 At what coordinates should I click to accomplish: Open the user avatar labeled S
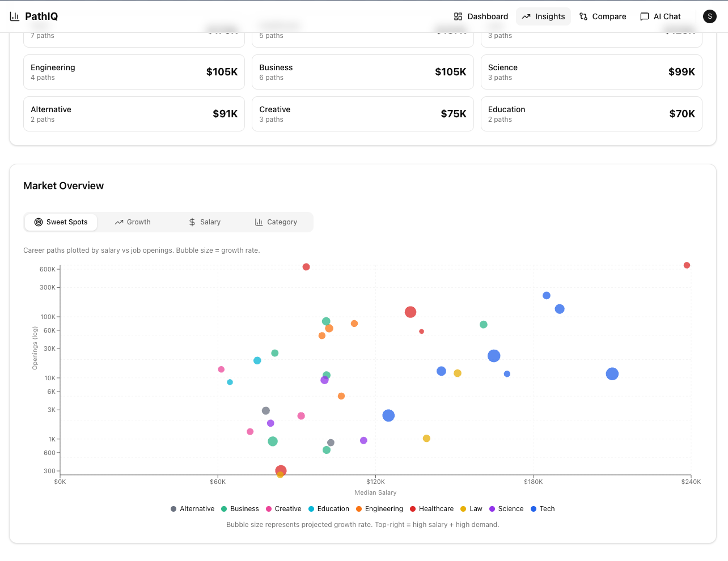click(710, 16)
